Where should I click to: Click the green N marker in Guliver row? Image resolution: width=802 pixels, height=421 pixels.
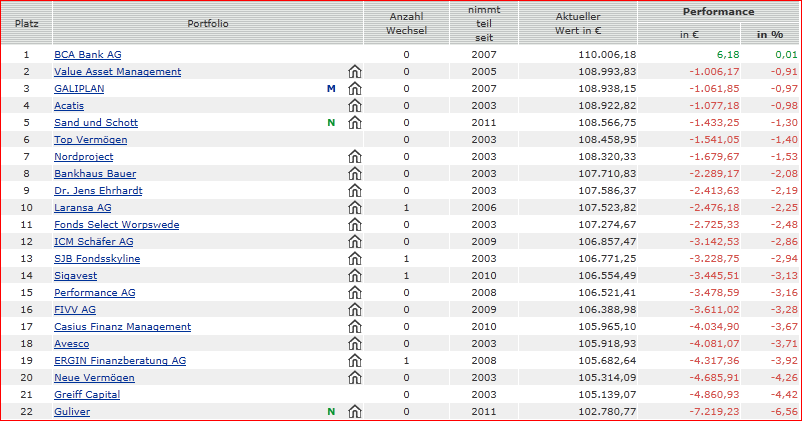(331, 412)
